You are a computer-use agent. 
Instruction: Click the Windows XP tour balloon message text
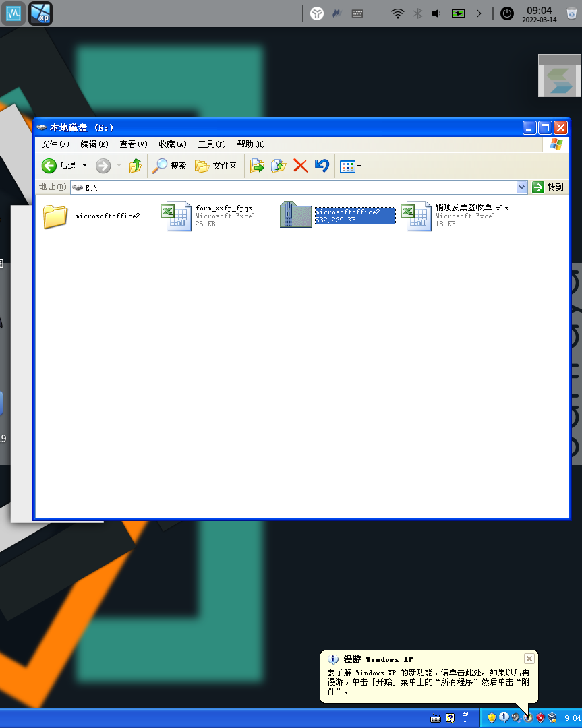pyautogui.click(x=428, y=682)
